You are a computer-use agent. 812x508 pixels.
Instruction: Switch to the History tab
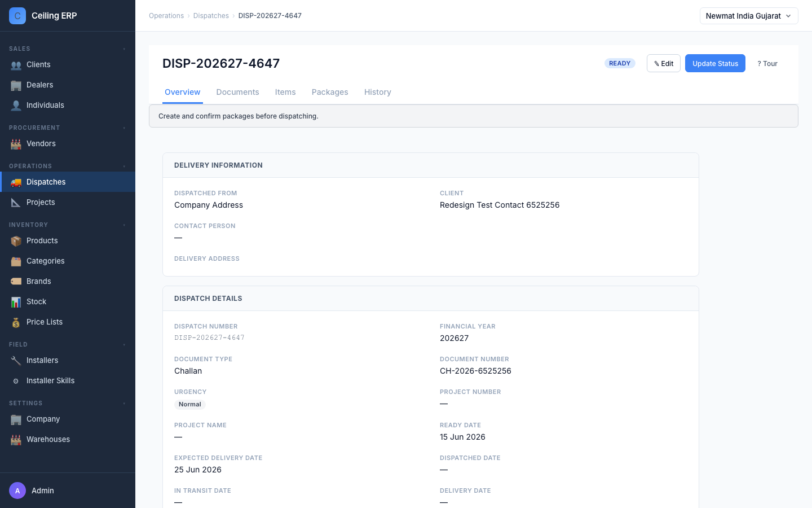coord(378,92)
